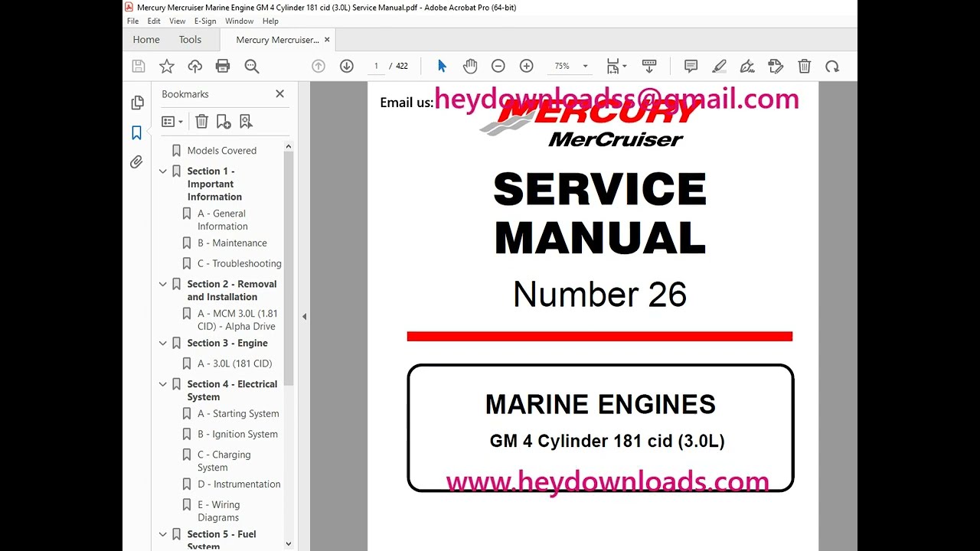Screen dimensions: 980x551
Task: Add a comment note icon
Action: tap(691, 67)
